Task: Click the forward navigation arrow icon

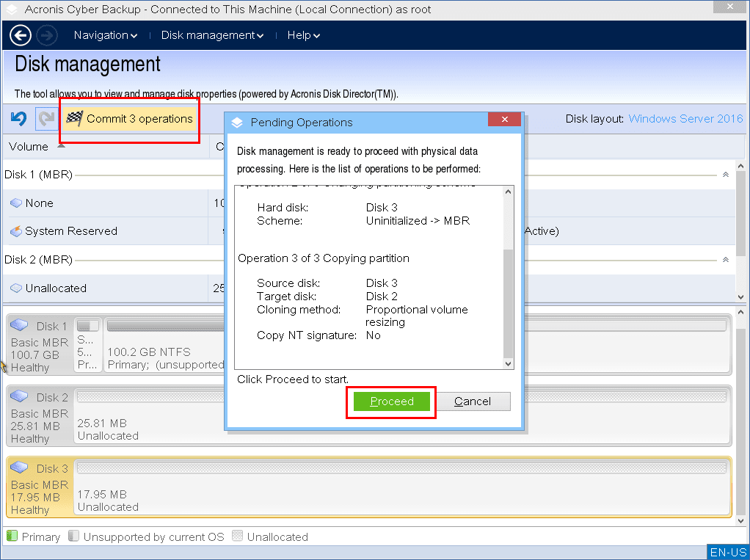Action: click(x=47, y=35)
